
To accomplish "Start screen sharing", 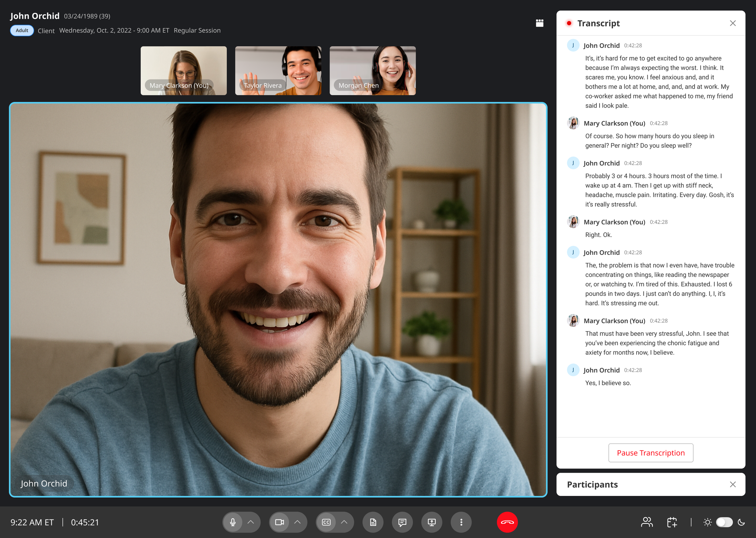I will (432, 522).
